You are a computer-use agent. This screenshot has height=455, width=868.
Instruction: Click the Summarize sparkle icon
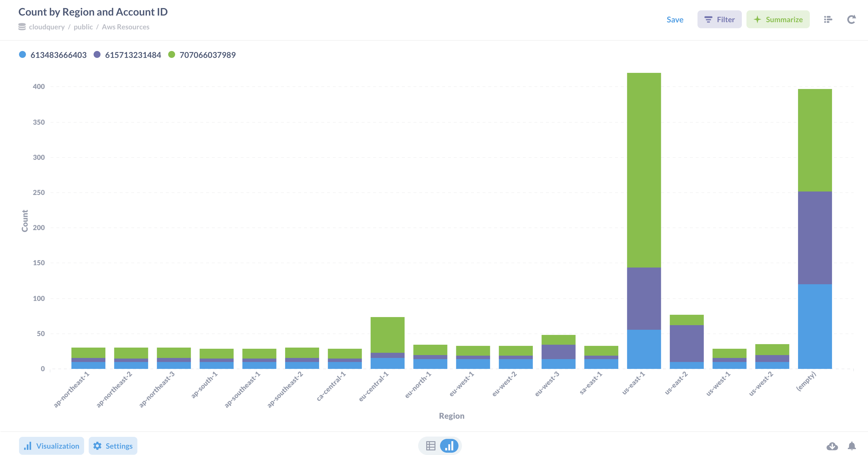point(757,20)
